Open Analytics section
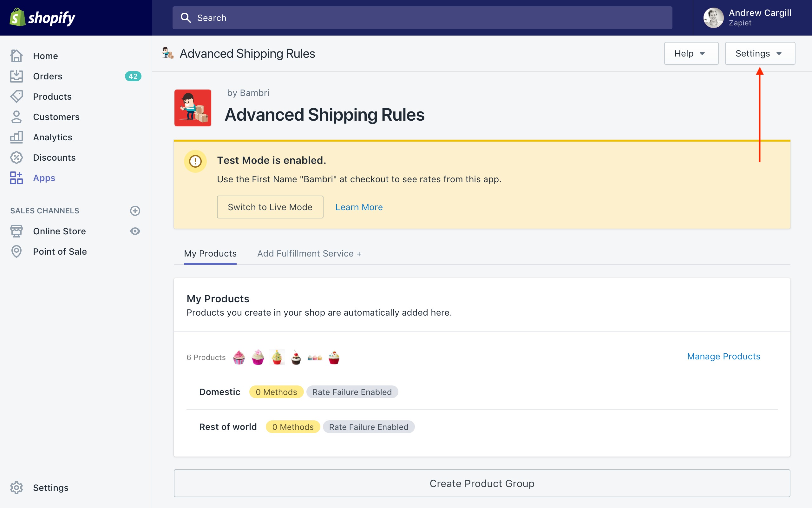Screen dimensions: 812x508 (53, 137)
